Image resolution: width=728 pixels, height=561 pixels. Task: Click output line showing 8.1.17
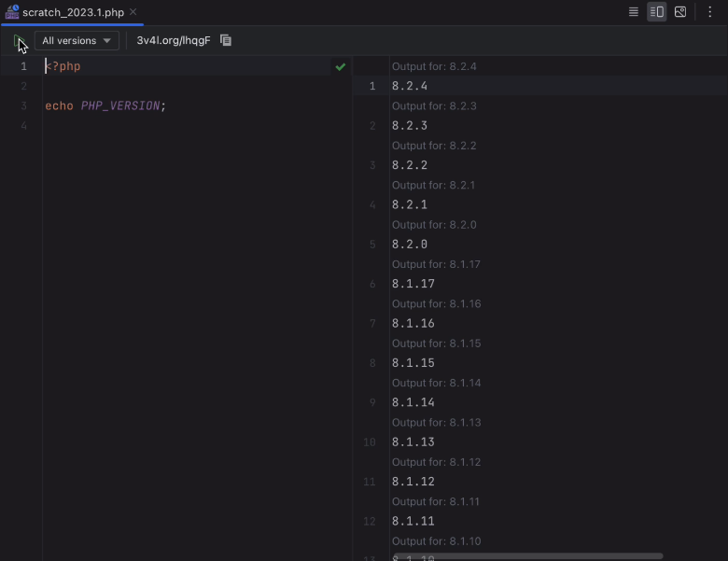click(x=413, y=284)
